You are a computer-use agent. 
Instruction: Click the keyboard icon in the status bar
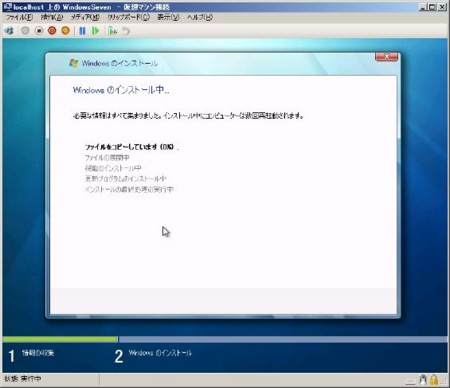pos(411,380)
